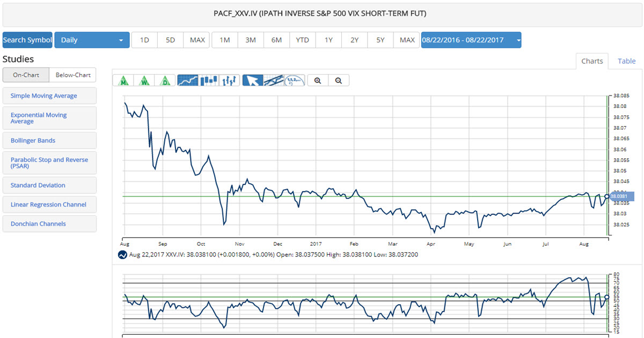Image resolution: width=644 pixels, height=338 pixels.
Task: Select the trend line drawing tool
Action: 274,80
